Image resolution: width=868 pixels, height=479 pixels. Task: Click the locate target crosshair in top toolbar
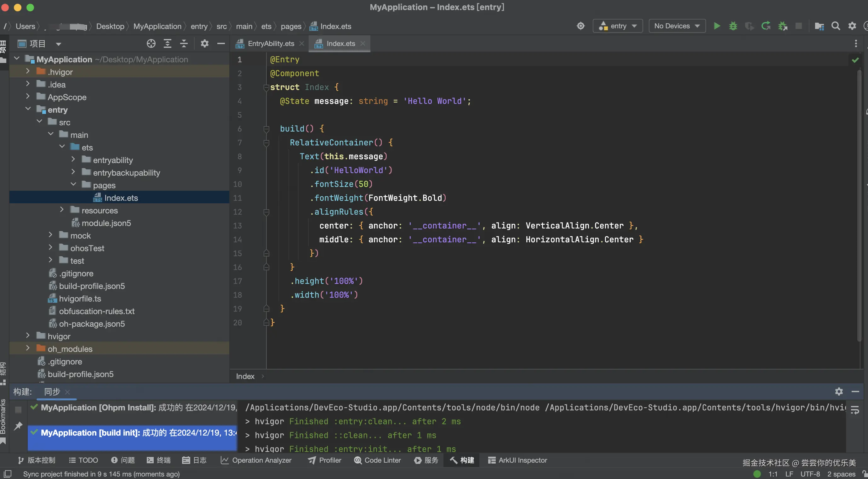click(x=580, y=26)
